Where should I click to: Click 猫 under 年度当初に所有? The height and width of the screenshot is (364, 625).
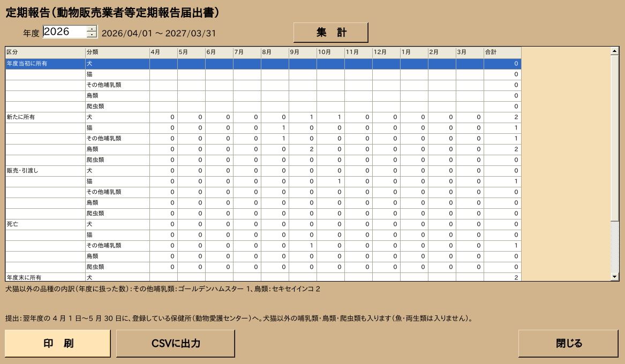[118, 74]
